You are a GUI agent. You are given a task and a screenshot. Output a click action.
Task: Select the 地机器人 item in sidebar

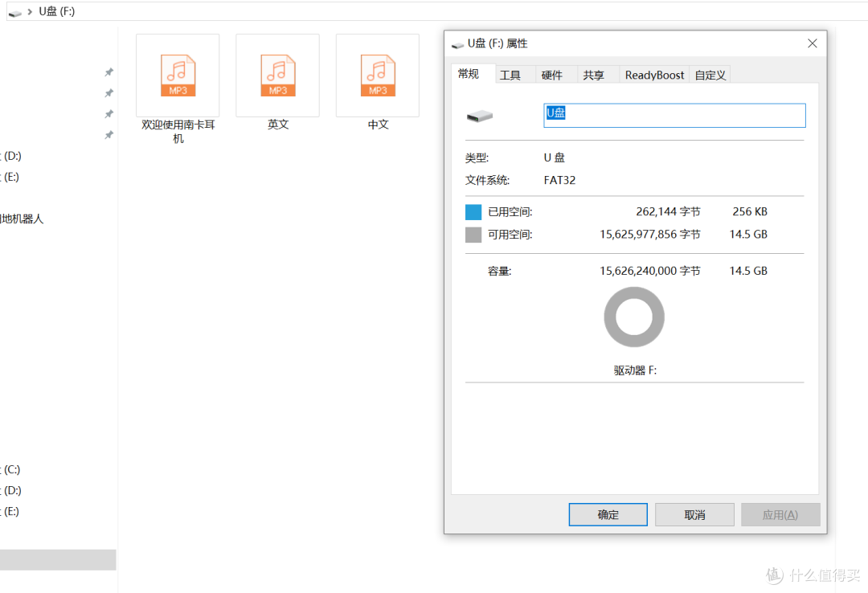click(x=22, y=219)
